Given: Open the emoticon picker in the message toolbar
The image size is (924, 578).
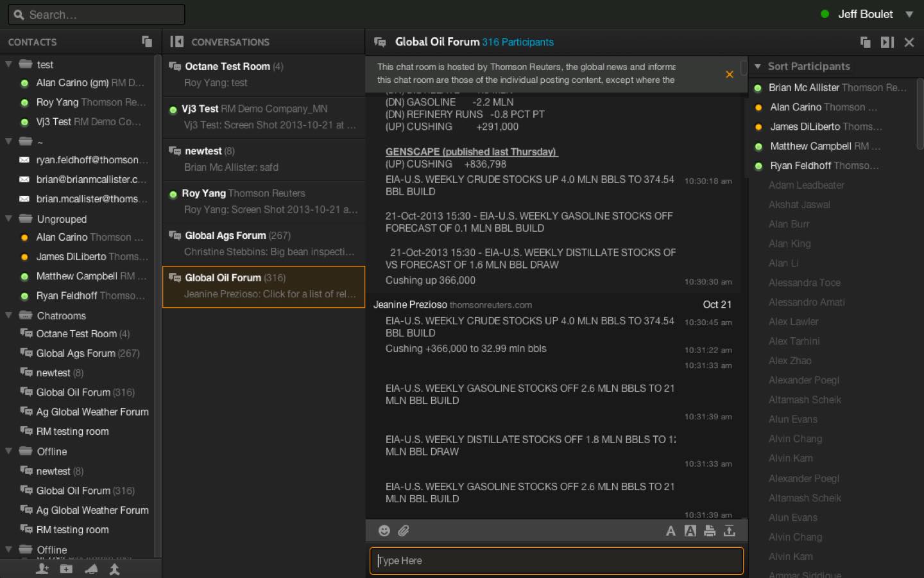Looking at the screenshot, I should coord(384,530).
